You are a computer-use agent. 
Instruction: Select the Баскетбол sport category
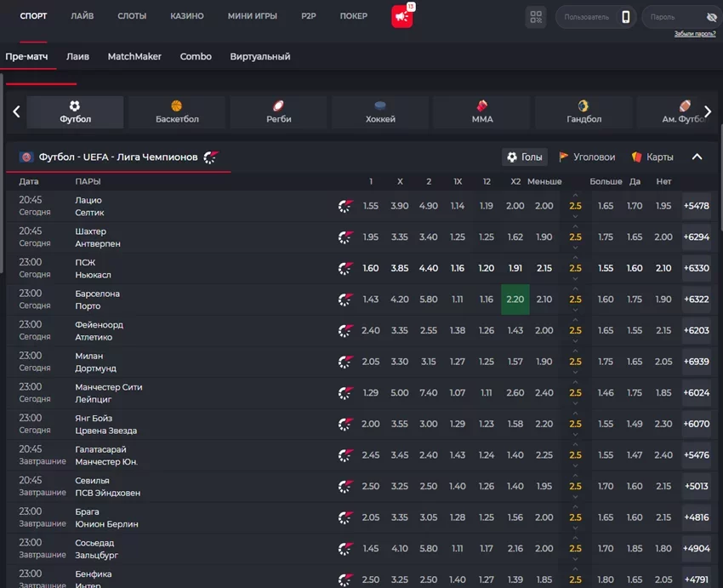point(177,112)
